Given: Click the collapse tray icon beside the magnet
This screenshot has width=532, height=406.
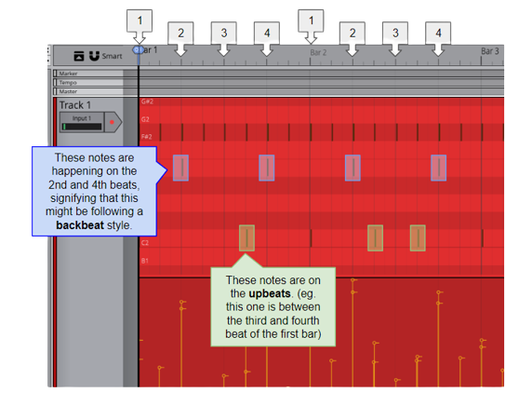Looking at the screenshot, I should [x=79, y=56].
